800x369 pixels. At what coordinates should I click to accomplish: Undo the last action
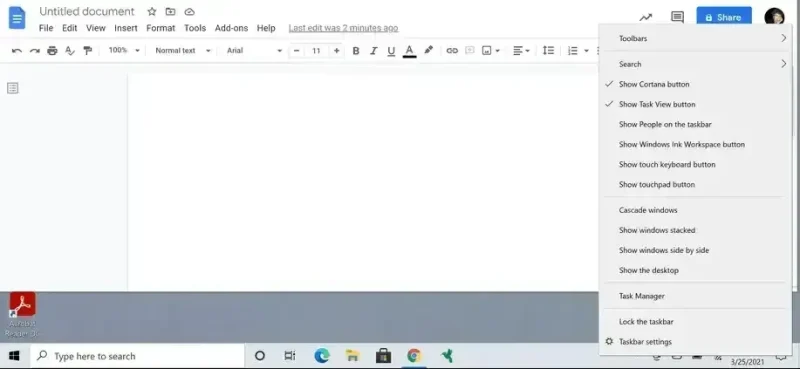tap(17, 51)
